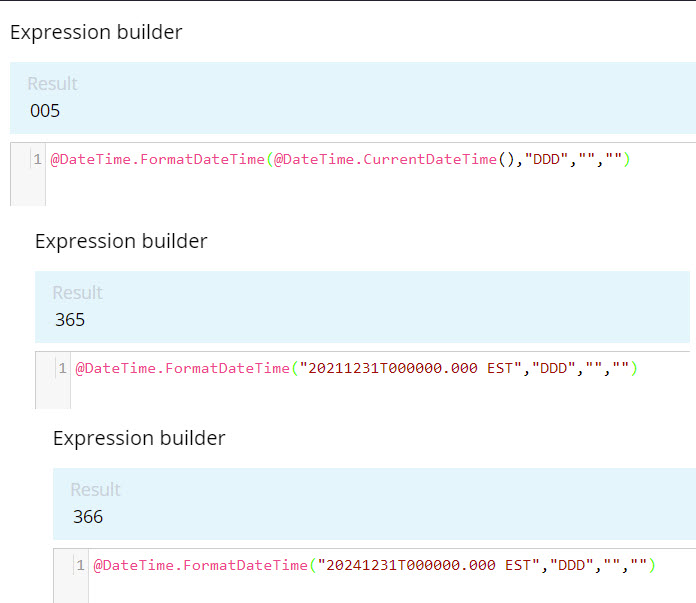Select line number gutter of the 2024 expression
Image resolution: width=696 pixels, height=603 pixels.
[80, 566]
